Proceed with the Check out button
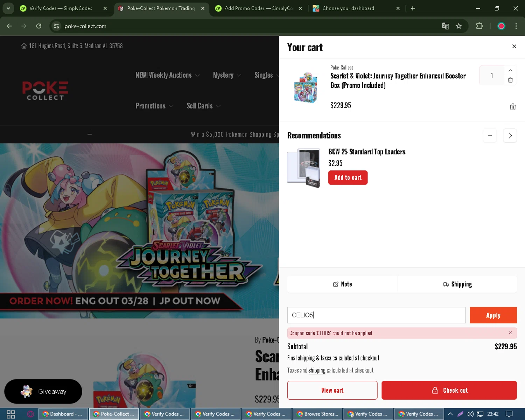Viewport: 525px width, 420px height. 449,390
